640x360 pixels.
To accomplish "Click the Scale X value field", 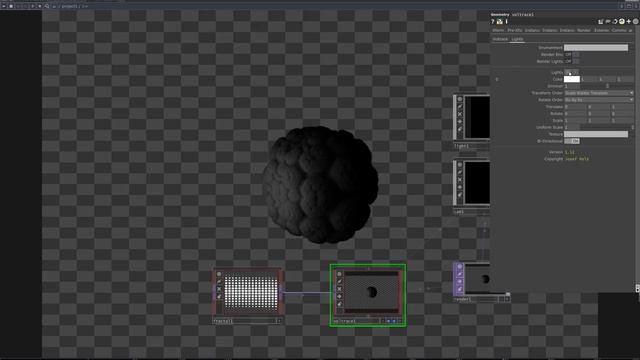I will (x=575, y=120).
